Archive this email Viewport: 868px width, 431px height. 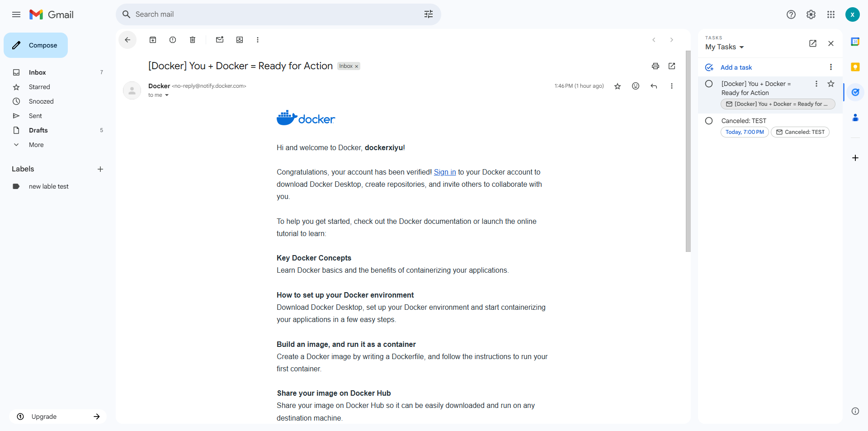[x=153, y=40]
